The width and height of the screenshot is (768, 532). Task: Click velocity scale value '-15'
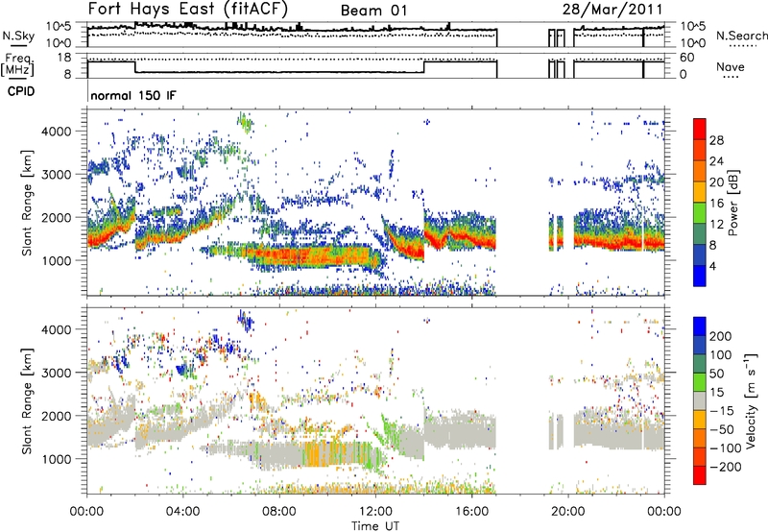[x=722, y=410]
